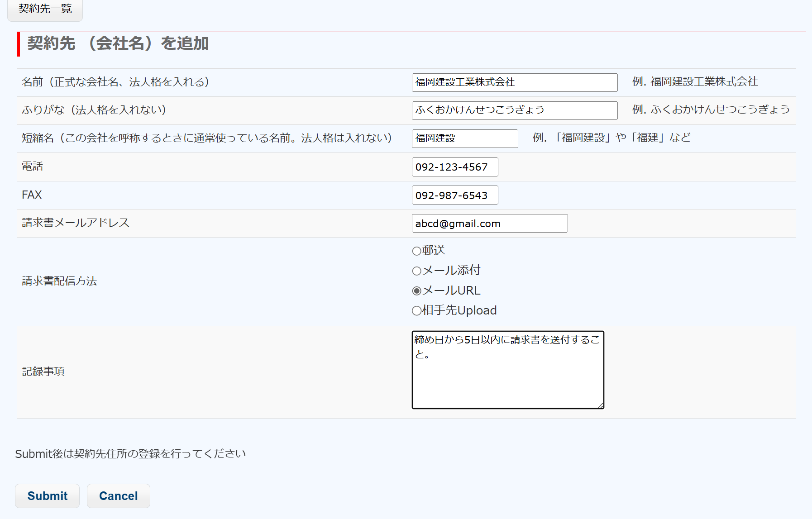This screenshot has width=812, height=519.
Task: Focus the 請求書メールアドレス field
Action: 489,224
